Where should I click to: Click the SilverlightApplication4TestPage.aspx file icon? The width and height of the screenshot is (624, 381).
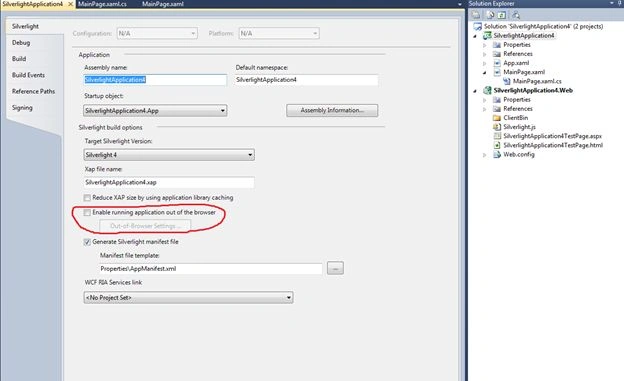click(497, 136)
